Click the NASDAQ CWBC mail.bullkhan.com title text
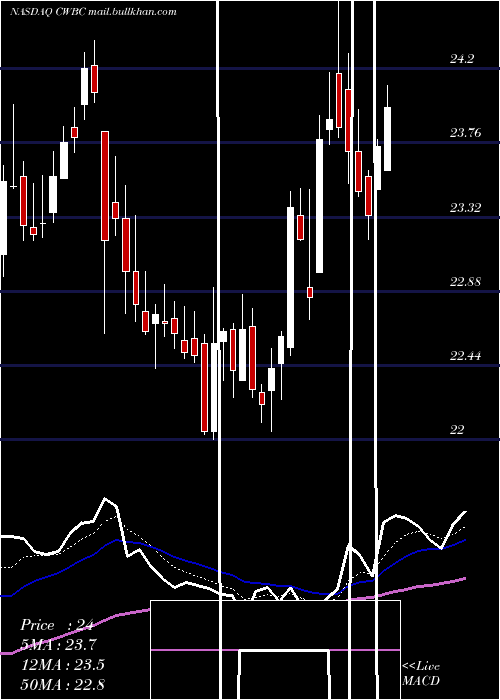The width and height of the screenshot is (500, 700). (x=93, y=12)
